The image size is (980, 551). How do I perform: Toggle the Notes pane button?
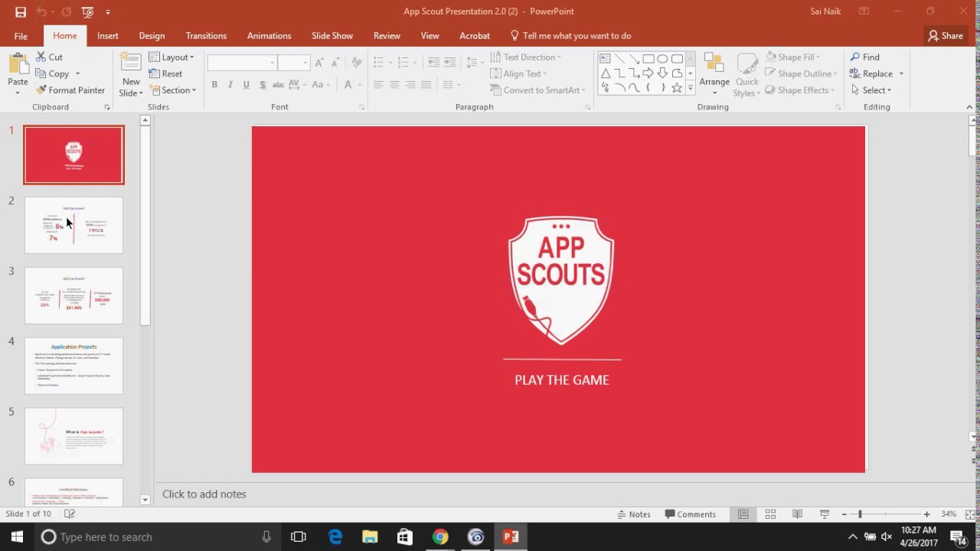pyautogui.click(x=634, y=514)
